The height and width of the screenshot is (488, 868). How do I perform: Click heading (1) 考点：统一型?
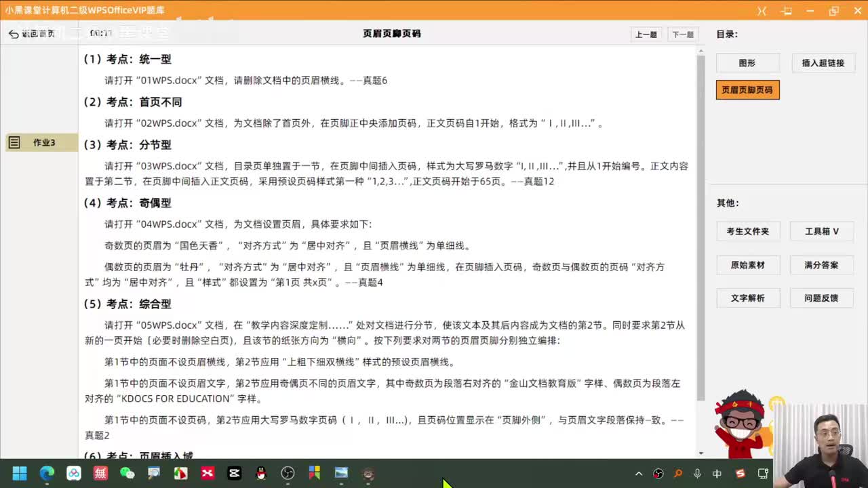(127, 59)
